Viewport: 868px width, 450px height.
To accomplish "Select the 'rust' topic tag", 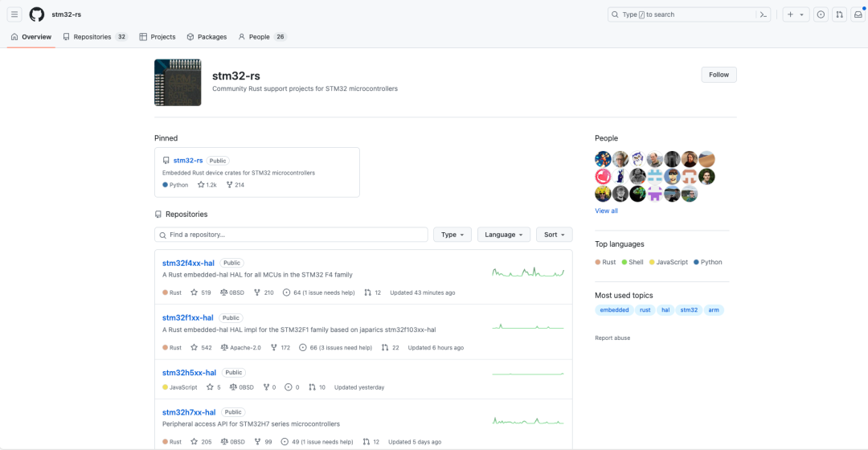I will (645, 310).
